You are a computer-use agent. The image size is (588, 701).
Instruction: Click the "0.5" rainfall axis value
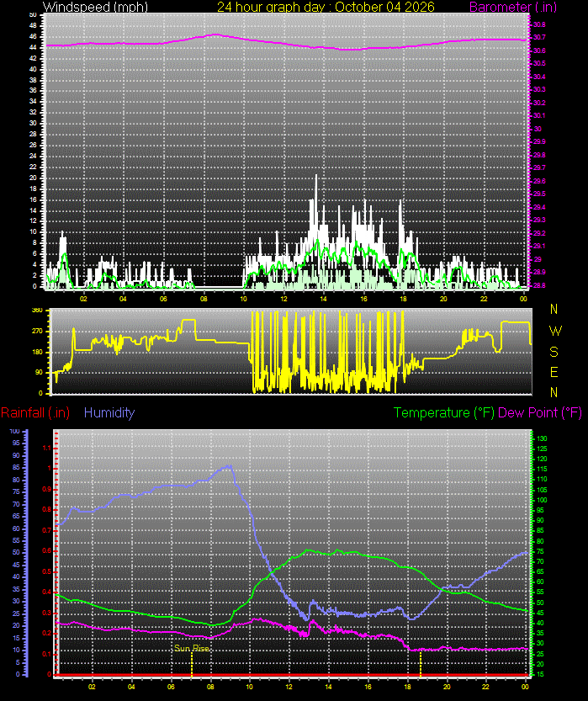point(46,571)
